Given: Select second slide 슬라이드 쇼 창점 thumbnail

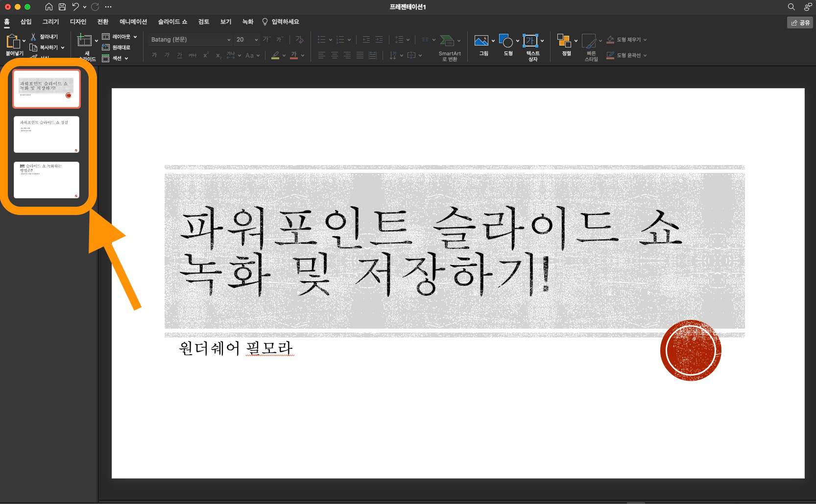Looking at the screenshot, I should (47, 134).
